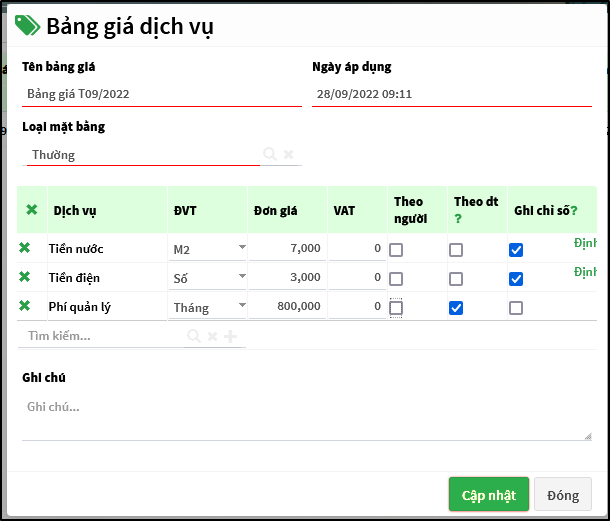The width and height of the screenshot is (610, 521).
Task: Enable Theo người for Tiền điện
Action: (x=396, y=279)
